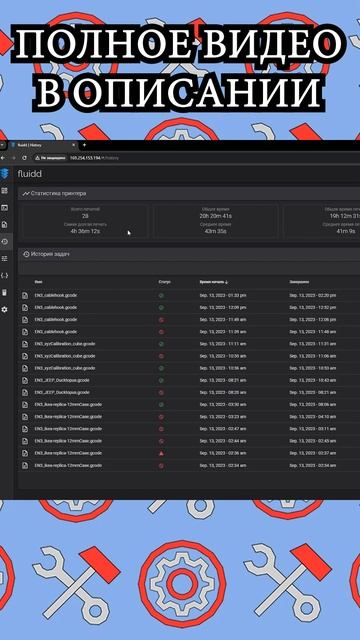Viewport: 360px width, 640px height.
Task: Click the address bar showing 169.254.153.194
Action: 94,158
